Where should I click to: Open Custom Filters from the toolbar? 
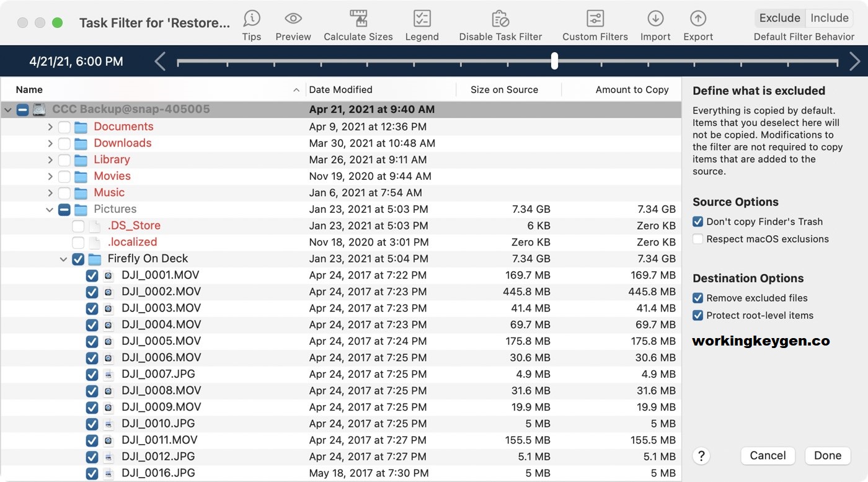[x=595, y=18]
